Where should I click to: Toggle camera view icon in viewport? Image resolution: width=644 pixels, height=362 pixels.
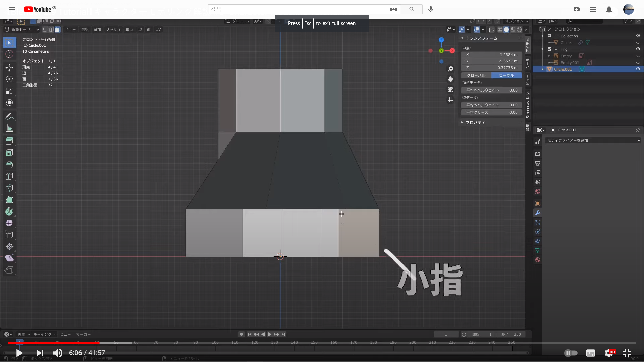(450, 89)
